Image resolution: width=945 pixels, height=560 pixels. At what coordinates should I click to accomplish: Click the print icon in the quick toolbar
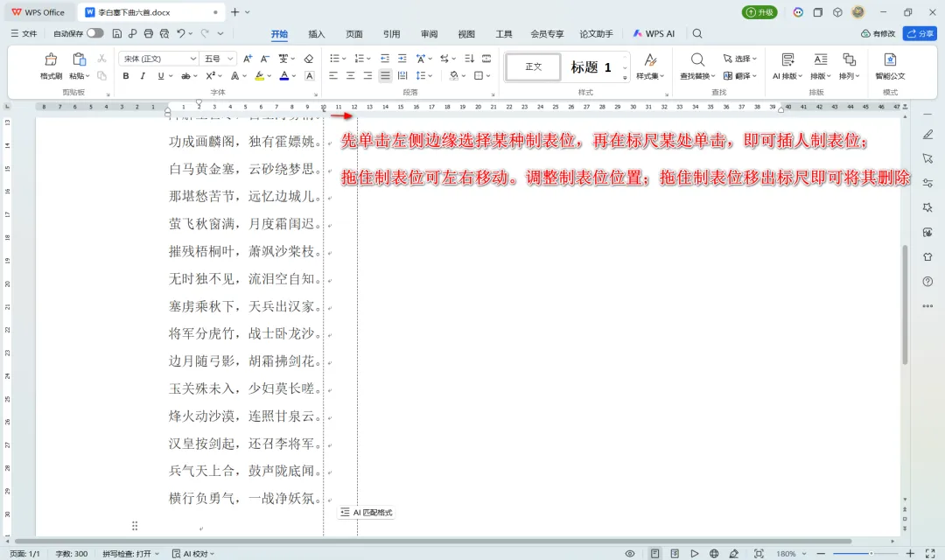click(x=148, y=34)
